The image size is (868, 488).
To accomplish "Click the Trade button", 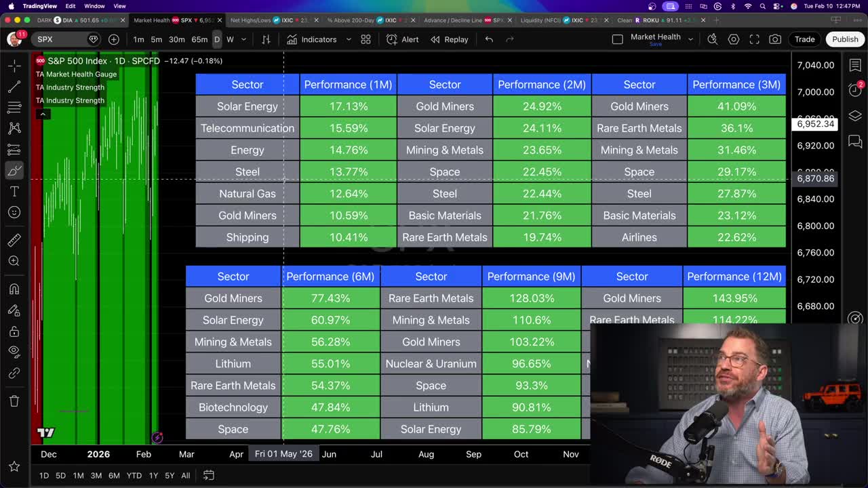I will [x=804, y=39].
